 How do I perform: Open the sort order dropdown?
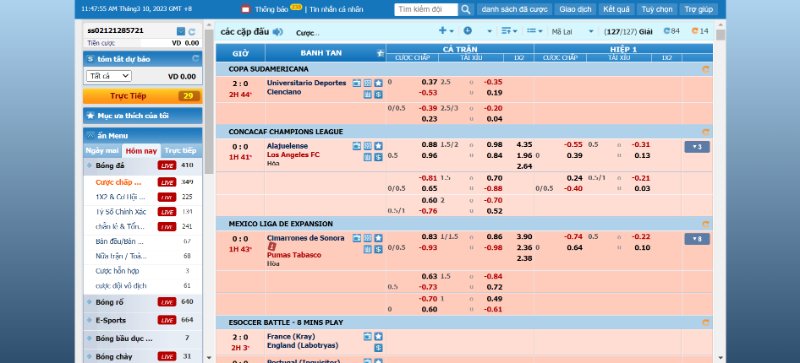coord(509,31)
